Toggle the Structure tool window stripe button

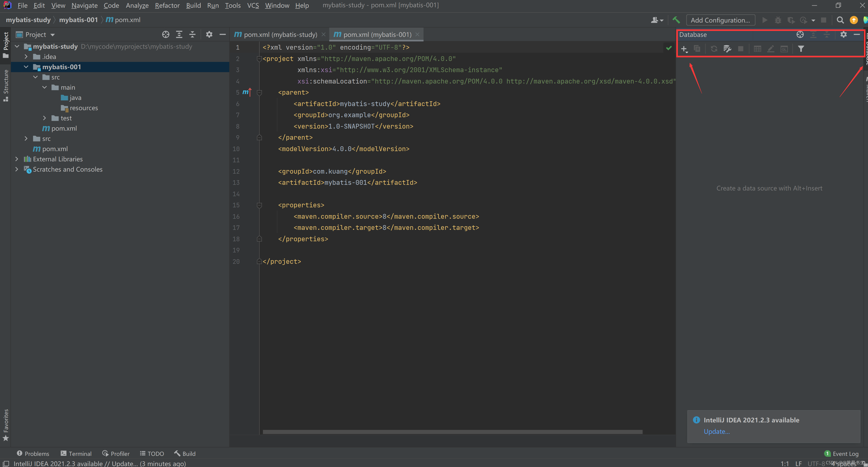click(5, 86)
